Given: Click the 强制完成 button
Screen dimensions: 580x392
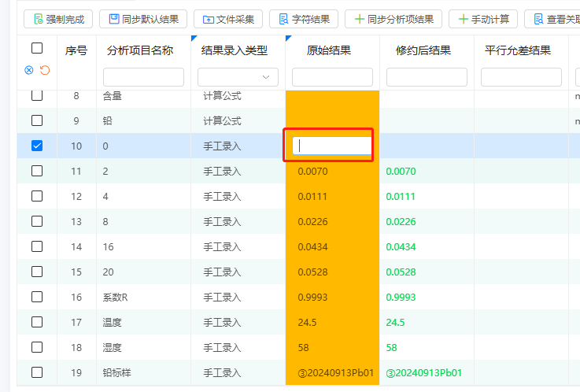Looking at the screenshot, I should pyautogui.click(x=59, y=19).
